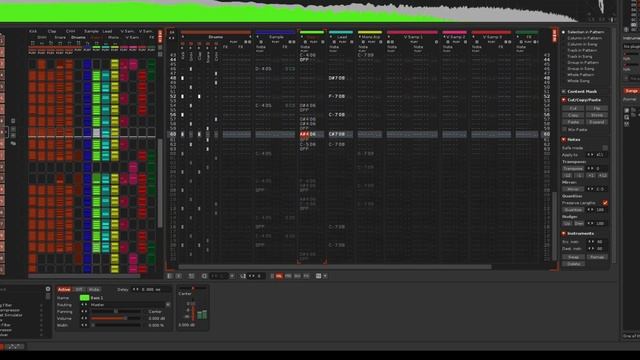Select white highlighted block in pattern matrix
The image size is (640, 360).
point(96,133)
